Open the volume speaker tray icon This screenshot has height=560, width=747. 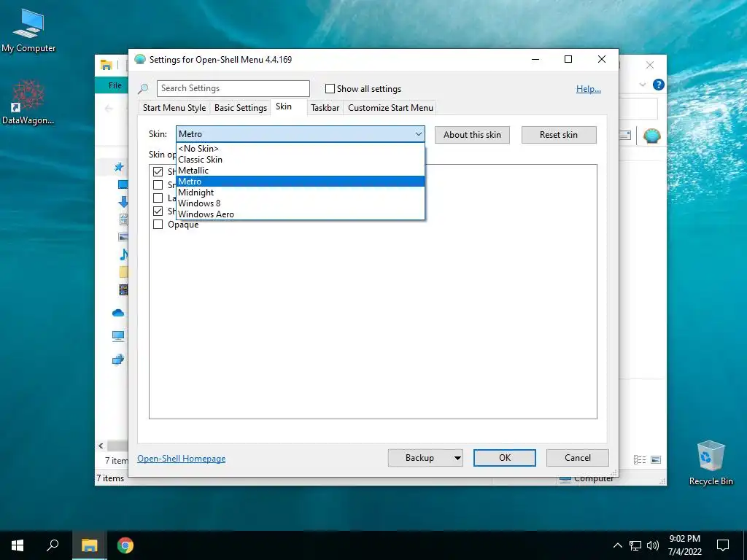point(653,545)
